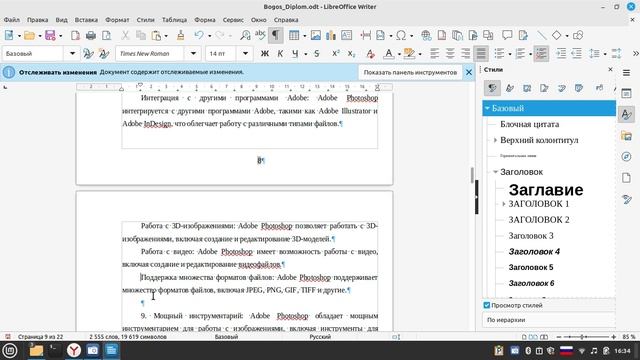Open the paragraph style dropdown Базовый
This screenshot has height=360, width=640.
point(72,53)
